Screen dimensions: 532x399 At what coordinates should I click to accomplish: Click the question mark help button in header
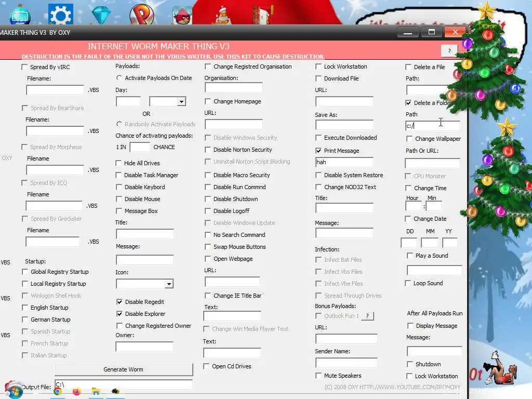point(449,51)
